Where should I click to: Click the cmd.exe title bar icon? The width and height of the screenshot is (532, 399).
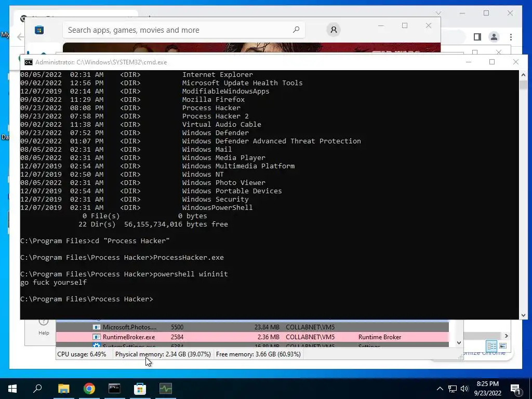pyautogui.click(x=29, y=62)
